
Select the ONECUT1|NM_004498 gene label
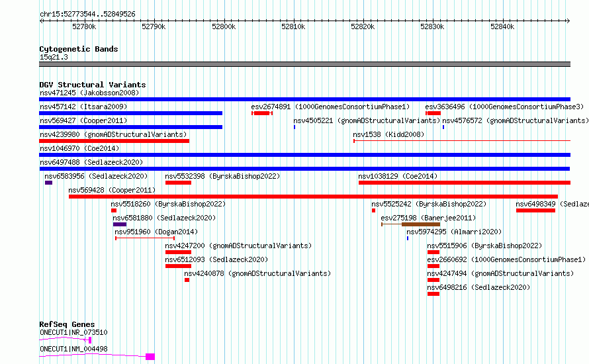[x=73, y=349]
